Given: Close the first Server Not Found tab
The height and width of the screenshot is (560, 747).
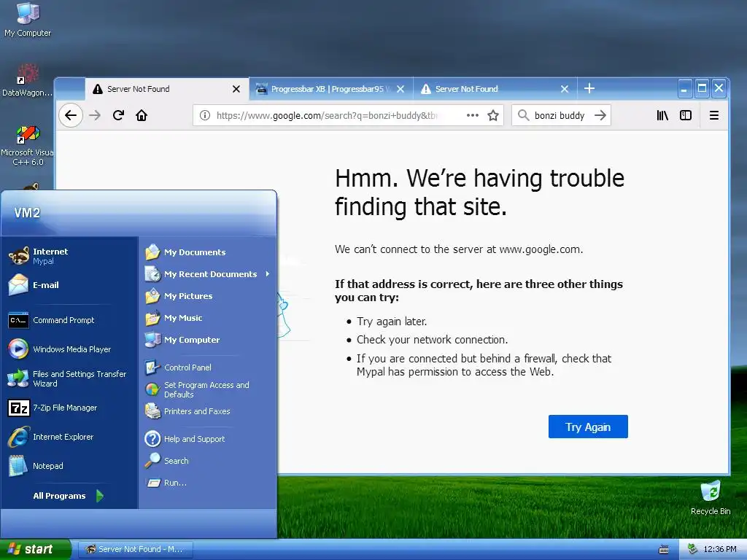Looking at the screenshot, I should (236, 89).
